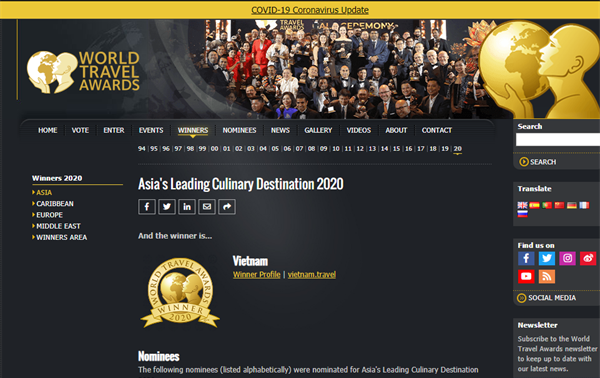Share page on LinkedIn share button

tap(187, 207)
